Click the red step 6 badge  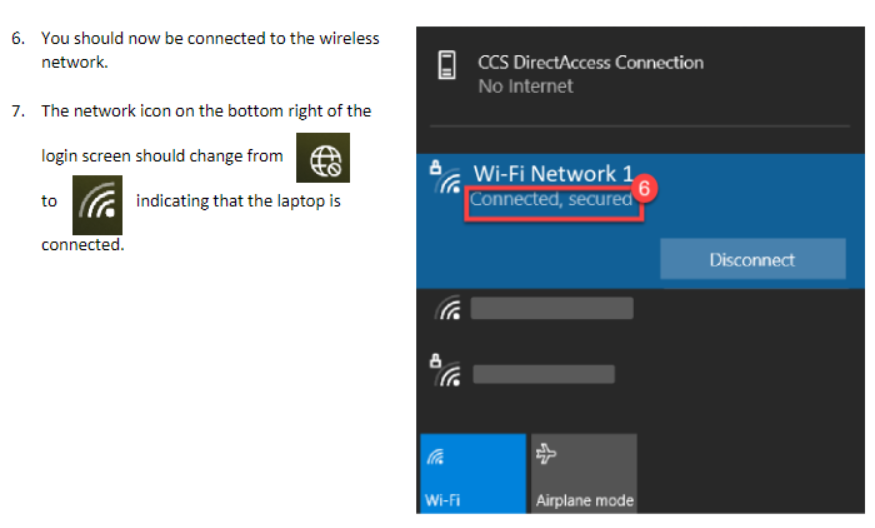(644, 188)
